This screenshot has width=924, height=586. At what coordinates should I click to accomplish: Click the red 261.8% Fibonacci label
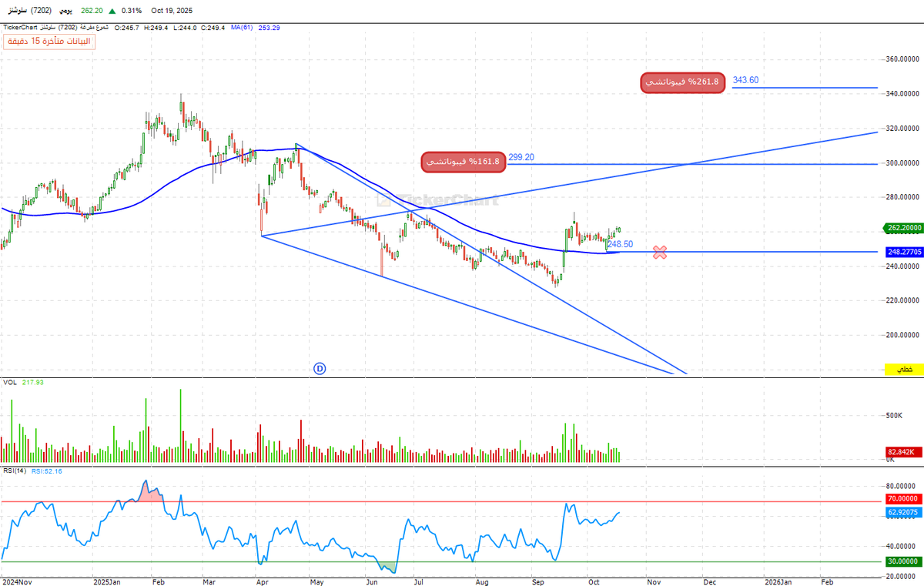tap(683, 82)
